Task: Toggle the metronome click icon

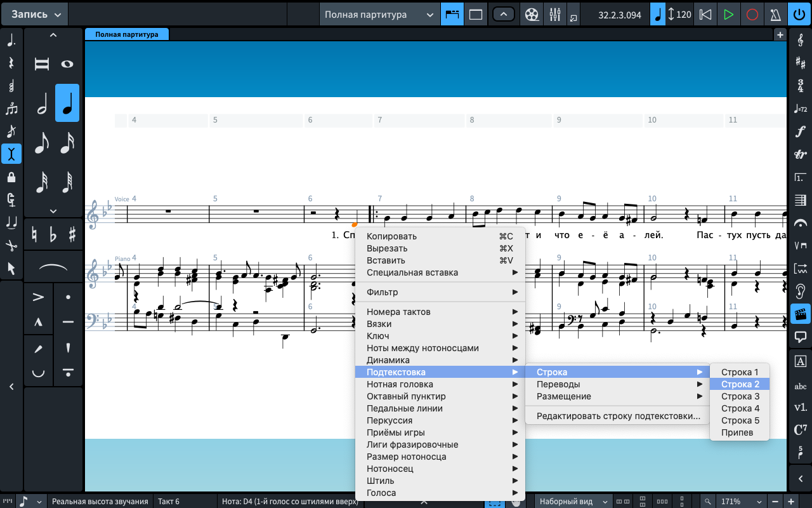Action: click(x=775, y=14)
